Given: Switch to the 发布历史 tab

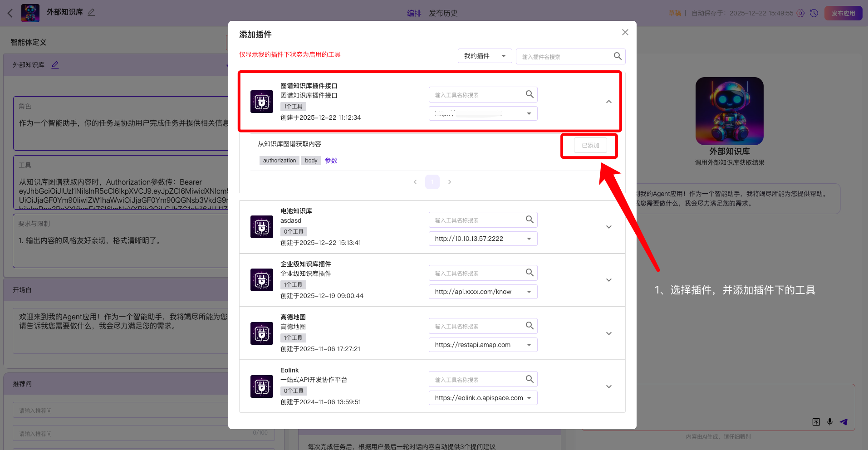Looking at the screenshot, I should (x=443, y=13).
